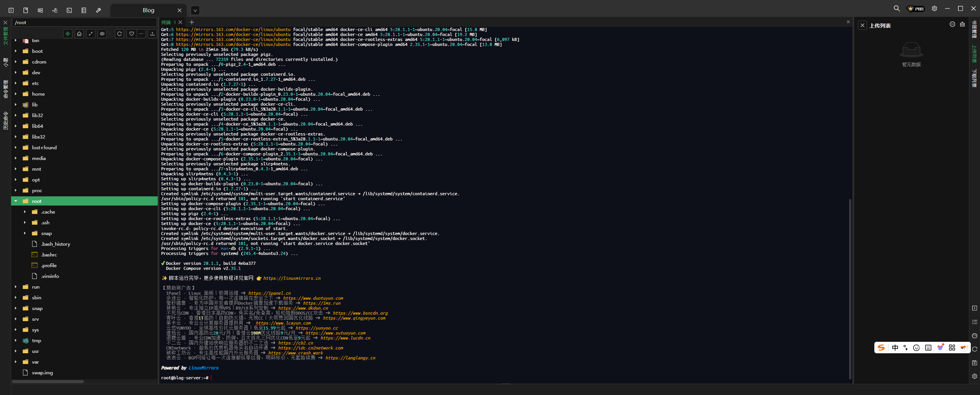Viewport: 980px width, 395px height.
Task: Click the /root path input field
Action: (84, 23)
